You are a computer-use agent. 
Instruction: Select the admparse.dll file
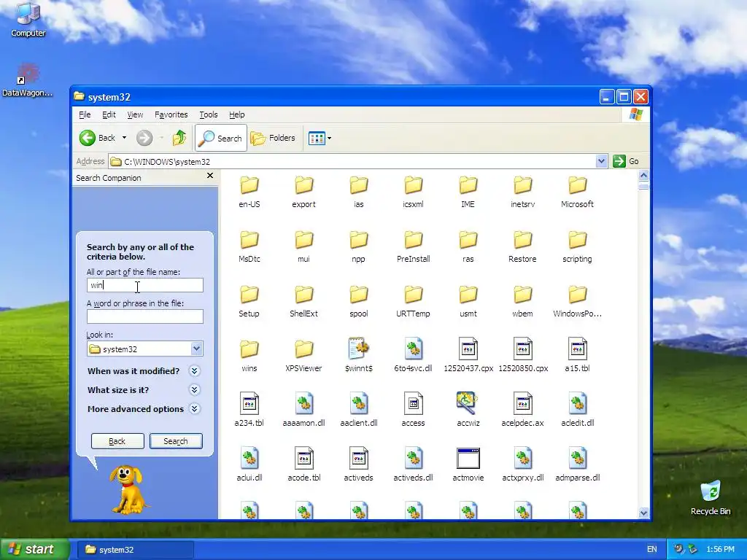(578, 464)
